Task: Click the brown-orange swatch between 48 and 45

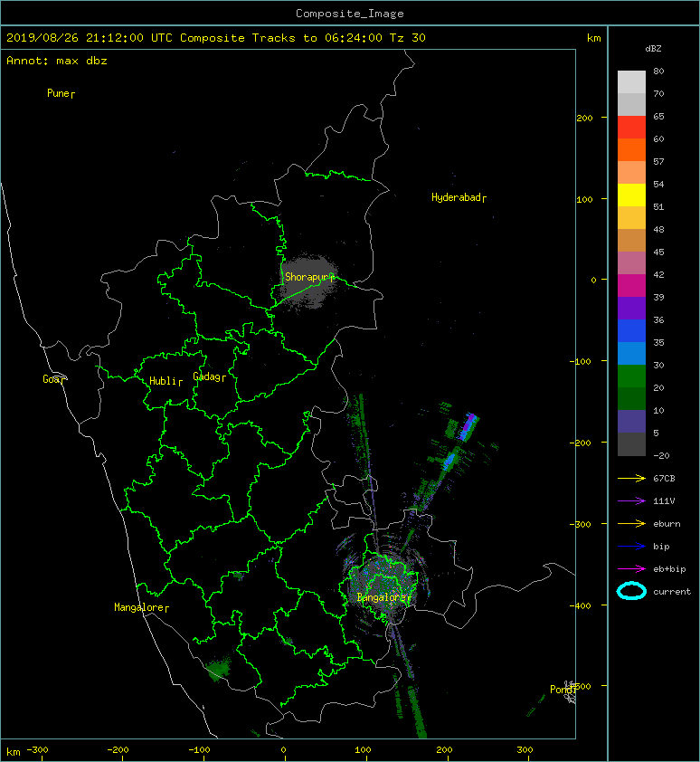Action: click(x=631, y=240)
